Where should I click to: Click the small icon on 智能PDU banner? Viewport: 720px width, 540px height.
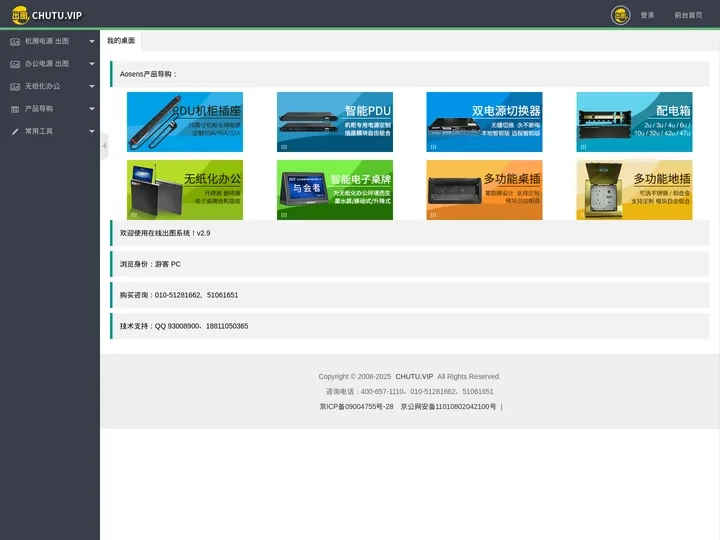point(284,147)
